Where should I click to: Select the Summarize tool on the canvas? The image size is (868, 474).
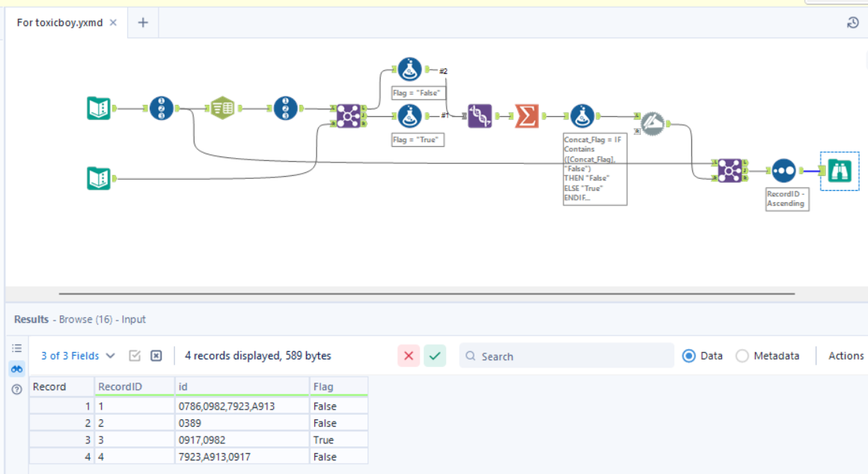(528, 116)
